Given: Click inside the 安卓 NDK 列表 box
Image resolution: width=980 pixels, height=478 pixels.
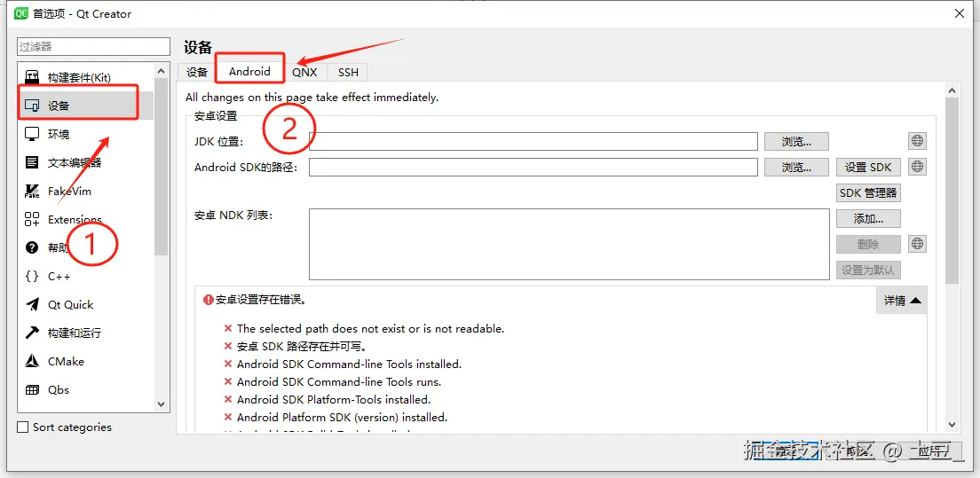Looking at the screenshot, I should point(569,244).
